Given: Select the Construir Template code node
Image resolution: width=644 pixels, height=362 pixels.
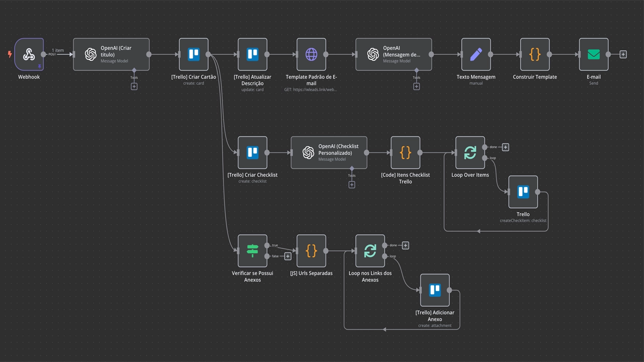Looking at the screenshot, I should [x=535, y=54].
